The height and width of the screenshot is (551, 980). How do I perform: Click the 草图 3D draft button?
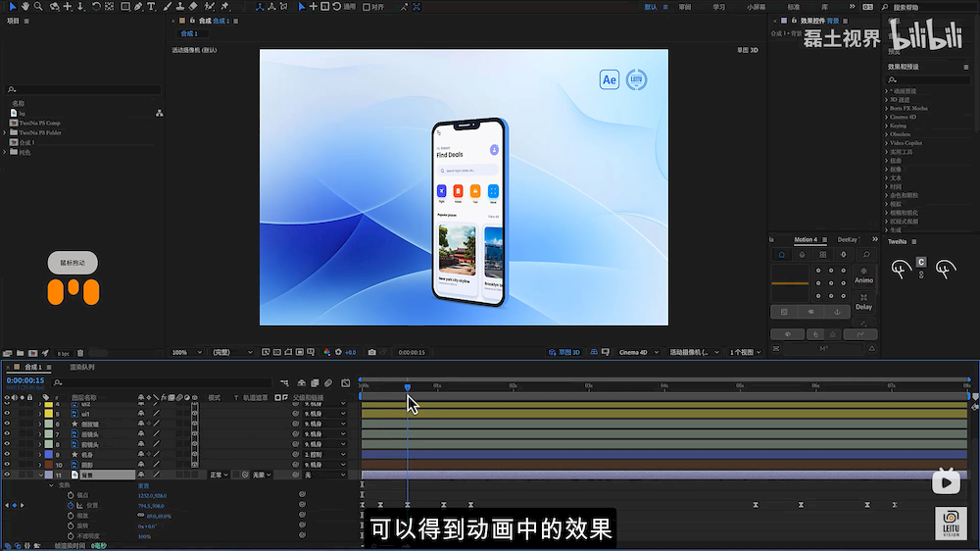(x=563, y=352)
